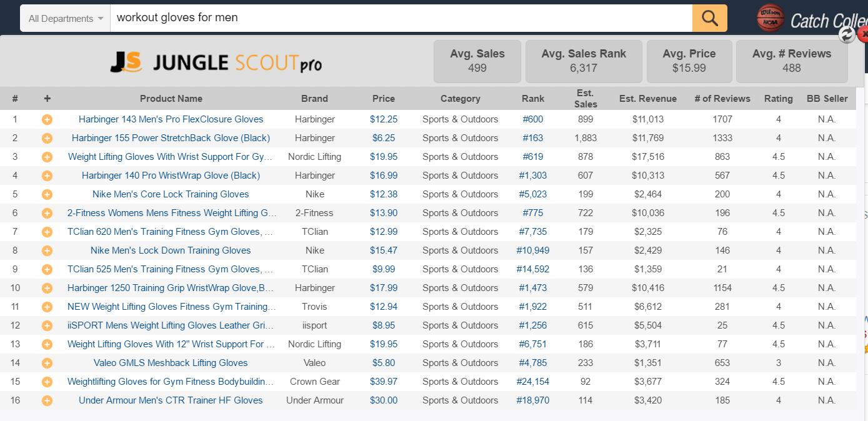Sort by the # of Reviews header

(x=722, y=99)
